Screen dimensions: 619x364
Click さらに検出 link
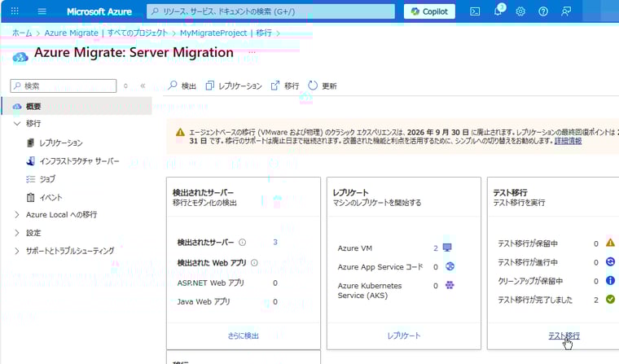pos(244,336)
